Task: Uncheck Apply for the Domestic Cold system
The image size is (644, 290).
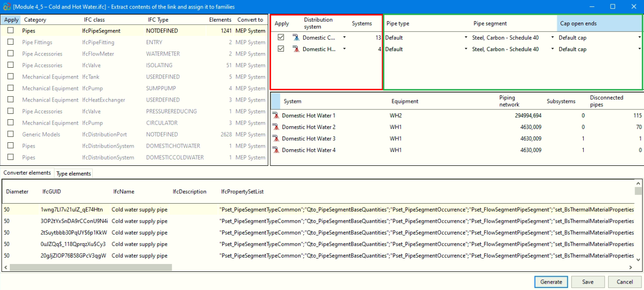Action: pos(281,37)
